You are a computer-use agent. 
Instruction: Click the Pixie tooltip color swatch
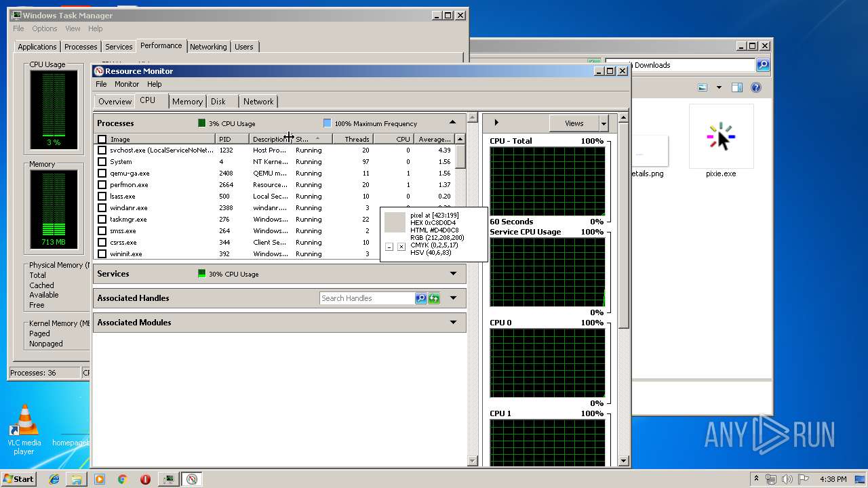click(395, 222)
